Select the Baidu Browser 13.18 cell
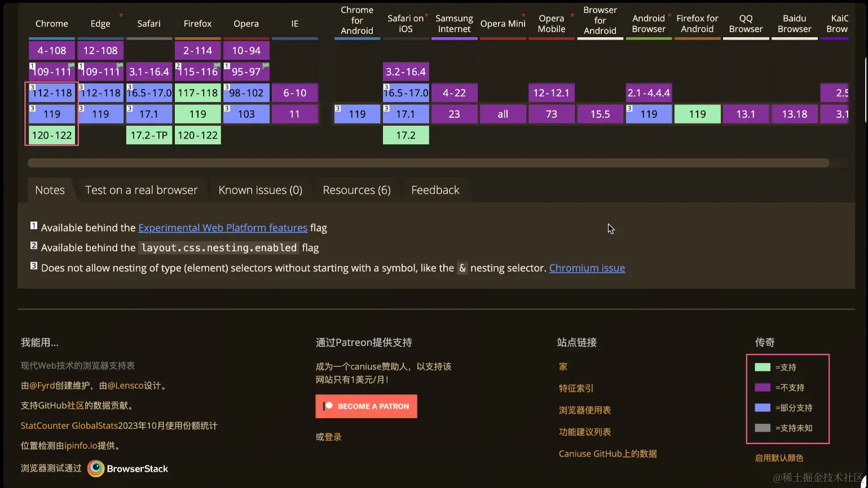 (x=795, y=114)
